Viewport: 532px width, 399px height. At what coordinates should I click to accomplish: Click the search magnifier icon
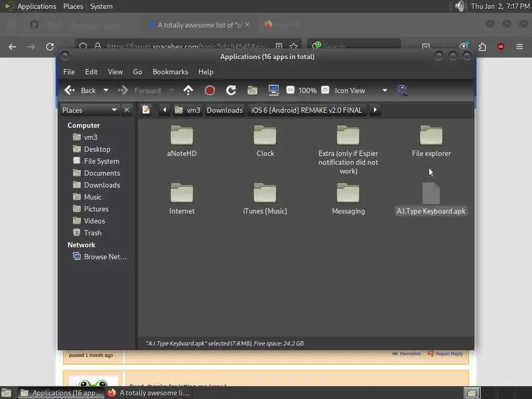tap(403, 90)
